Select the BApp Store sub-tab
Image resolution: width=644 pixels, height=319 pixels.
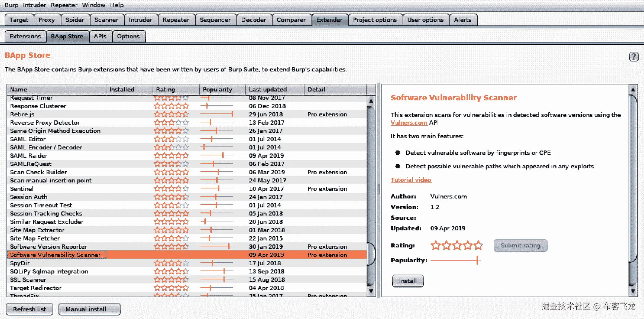tap(67, 36)
